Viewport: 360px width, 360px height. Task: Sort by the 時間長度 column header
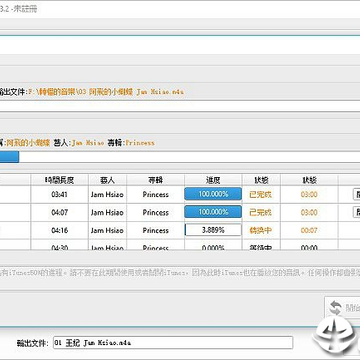60,180
